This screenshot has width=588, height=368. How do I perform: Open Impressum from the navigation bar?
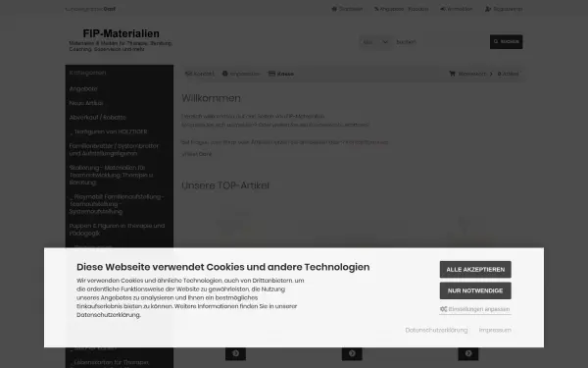(x=241, y=74)
